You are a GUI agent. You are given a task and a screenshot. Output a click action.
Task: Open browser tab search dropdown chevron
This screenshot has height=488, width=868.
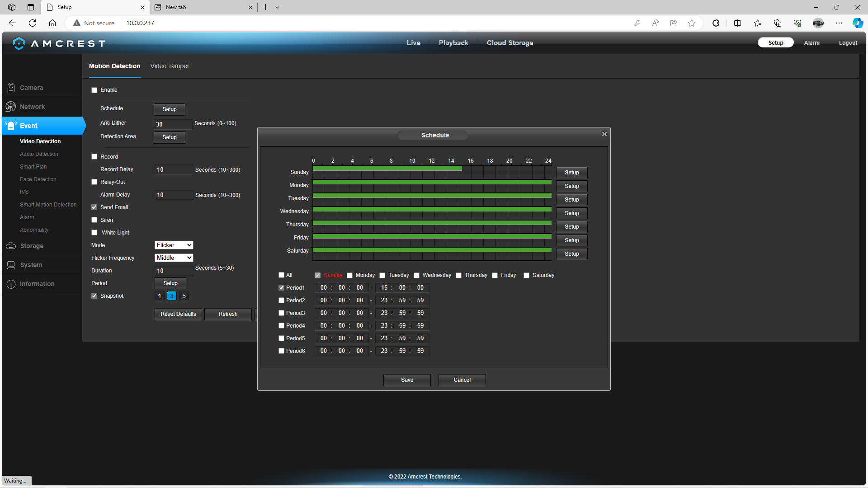click(x=277, y=7)
